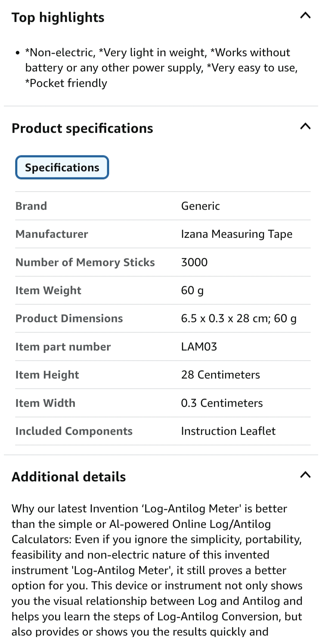Image resolution: width=322 pixels, height=644 pixels.
Task: Collapse the Additional details chevron
Action: pos(305,475)
